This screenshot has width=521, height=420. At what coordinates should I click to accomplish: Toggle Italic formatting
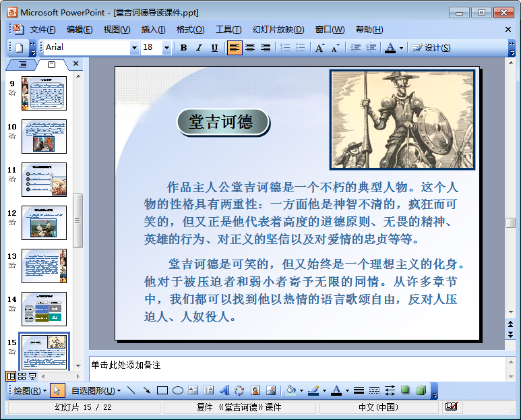pyautogui.click(x=199, y=48)
